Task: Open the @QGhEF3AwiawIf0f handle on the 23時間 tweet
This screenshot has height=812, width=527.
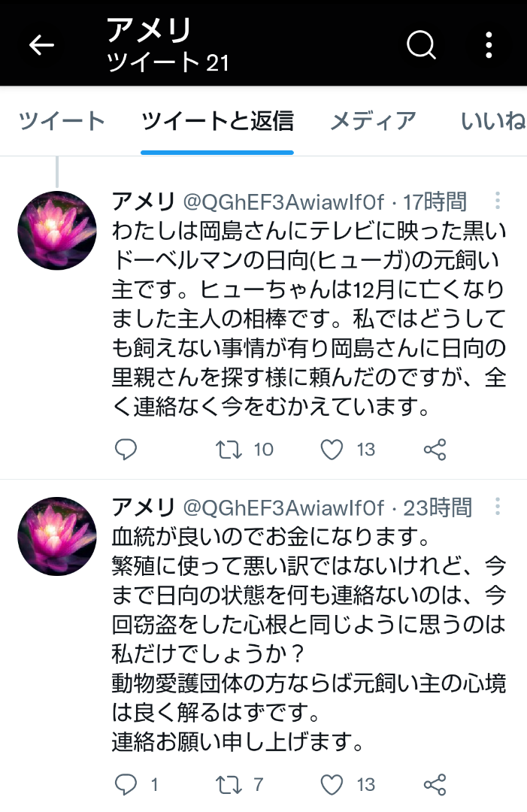Action: coord(283,508)
